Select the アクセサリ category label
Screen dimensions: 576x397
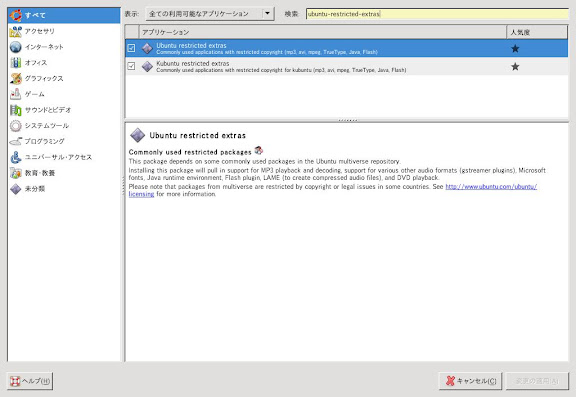(x=40, y=31)
